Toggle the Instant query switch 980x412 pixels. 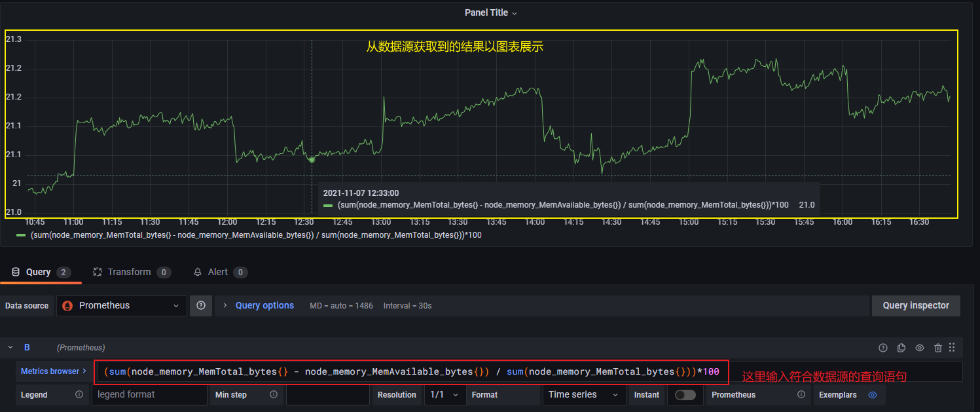[x=685, y=395]
